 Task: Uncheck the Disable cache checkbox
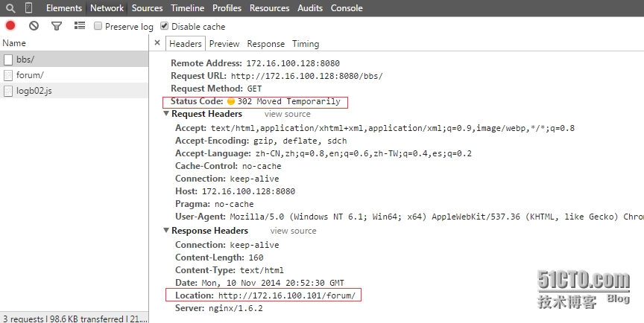[164, 26]
